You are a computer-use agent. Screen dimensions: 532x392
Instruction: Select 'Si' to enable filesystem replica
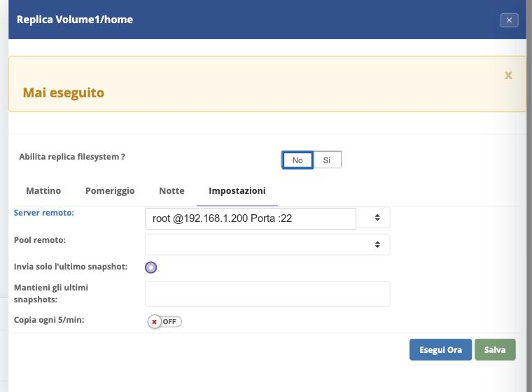click(x=326, y=160)
